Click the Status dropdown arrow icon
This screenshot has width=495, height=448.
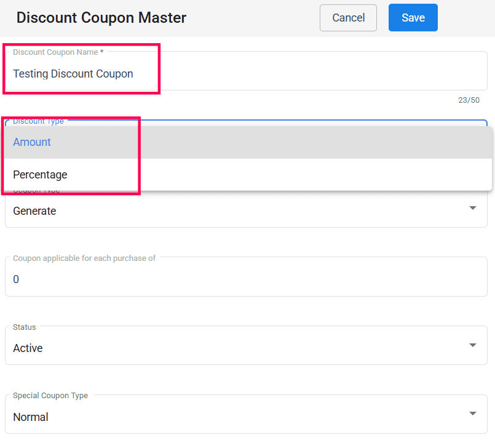(472, 345)
